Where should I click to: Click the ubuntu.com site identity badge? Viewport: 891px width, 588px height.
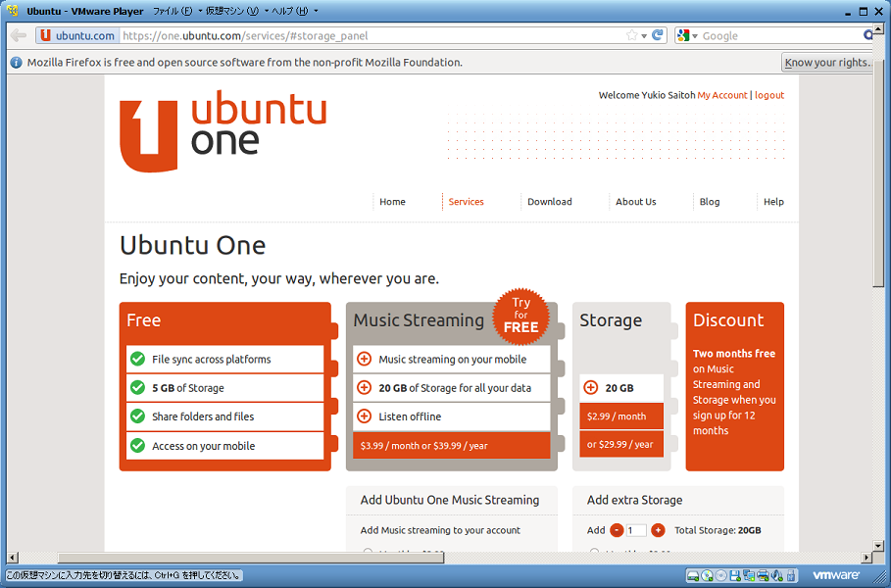[x=77, y=35]
